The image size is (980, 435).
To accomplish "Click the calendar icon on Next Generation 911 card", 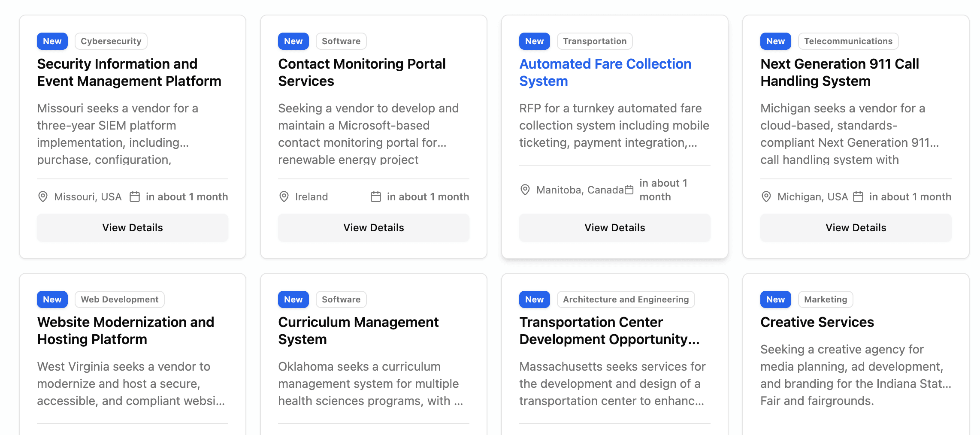I will tap(858, 196).
